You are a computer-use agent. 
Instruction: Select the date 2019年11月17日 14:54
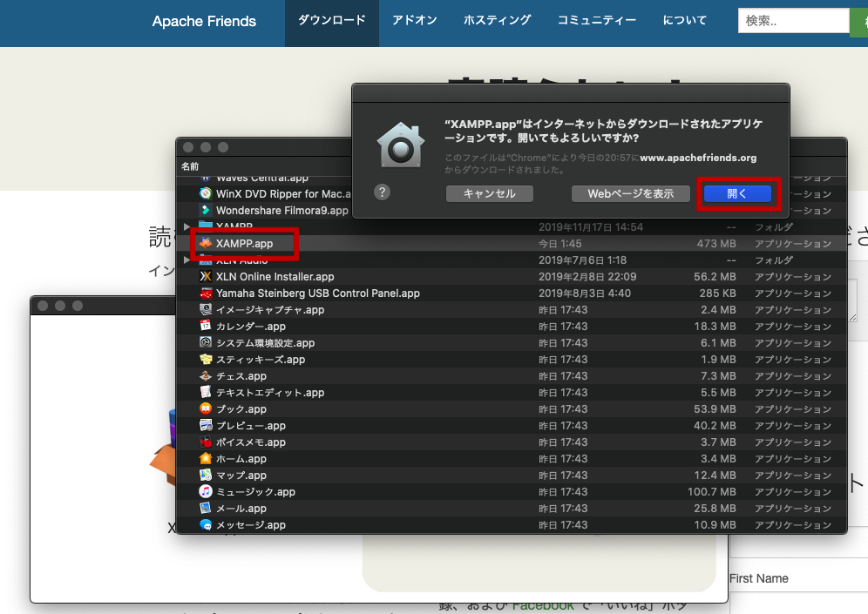pos(591,226)
